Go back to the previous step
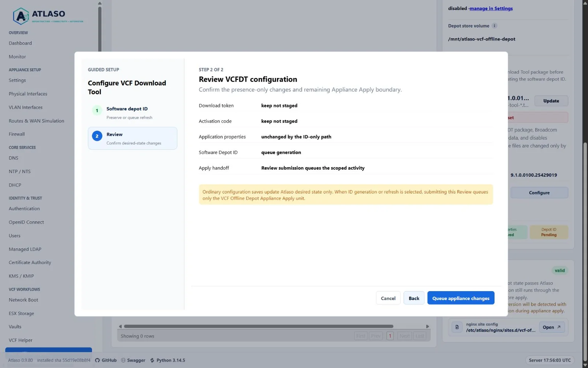 [x=414, y=298]
